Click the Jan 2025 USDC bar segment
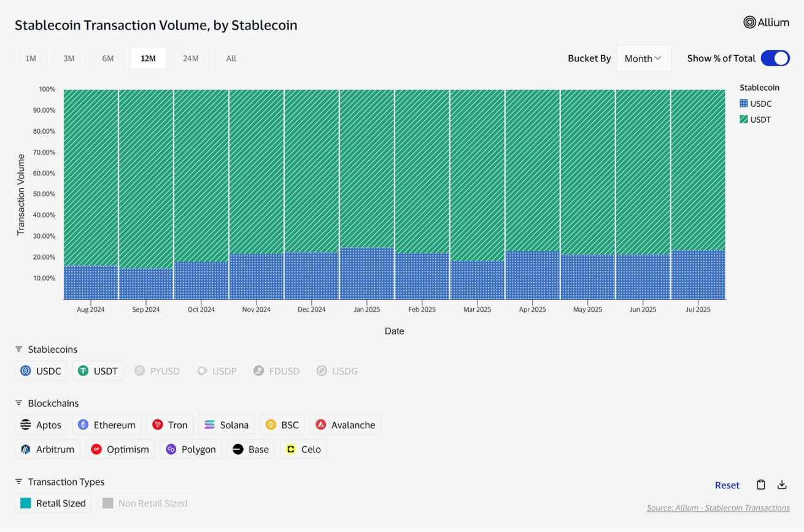 pyautogui.click(x=367, y=274)
